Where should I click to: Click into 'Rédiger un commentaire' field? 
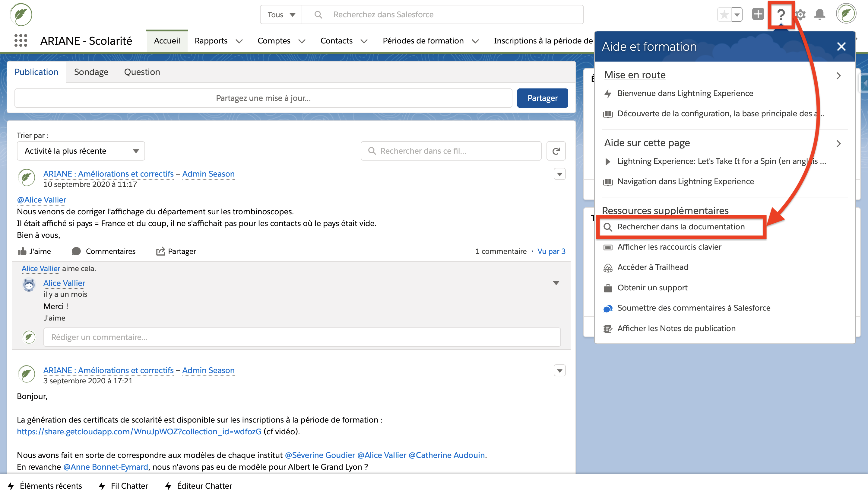tap(302, 337)
